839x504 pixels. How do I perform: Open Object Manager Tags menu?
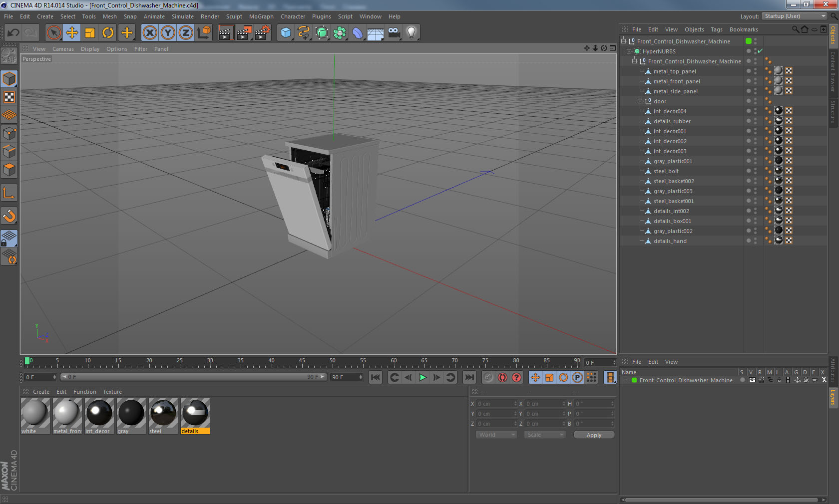pos(717,29)
